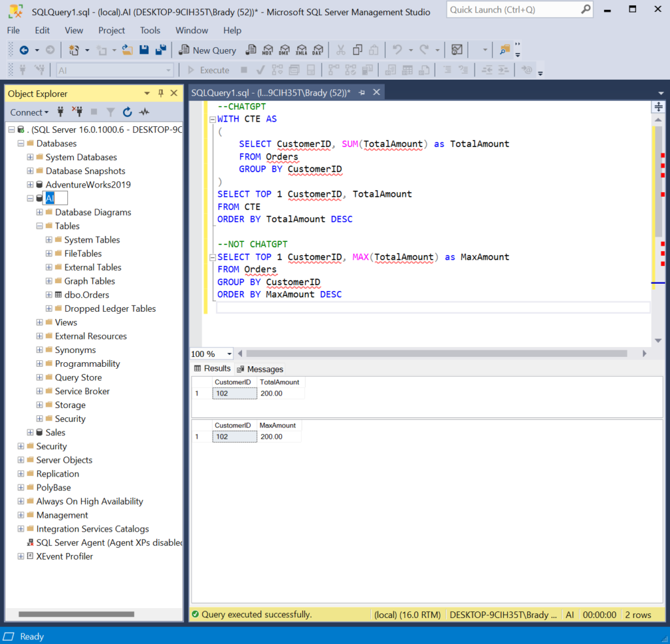Click the Object Explorer horizontal scrollbar

pos(77,614)
